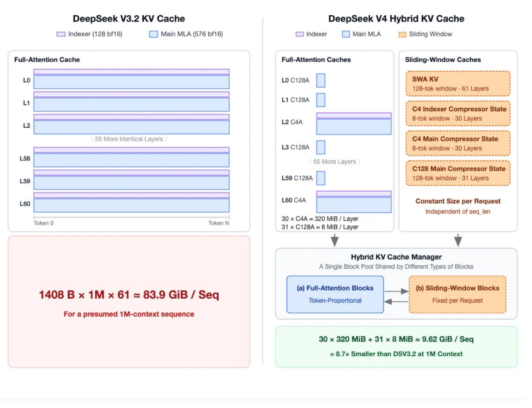
Task: Click the Indexer (128 bf16) legend label
Action: pyautogui.click(x=95, y=34)
